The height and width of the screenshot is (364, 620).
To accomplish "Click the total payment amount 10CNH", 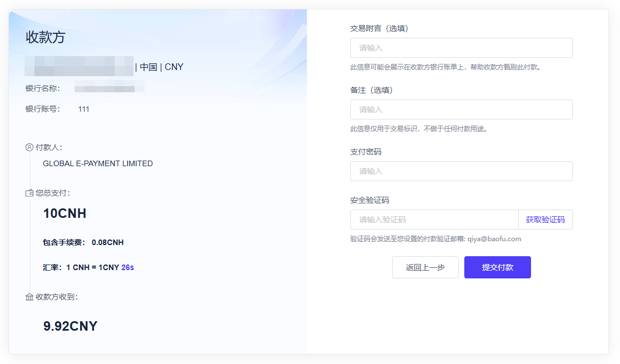I will (x=65, y=213).
